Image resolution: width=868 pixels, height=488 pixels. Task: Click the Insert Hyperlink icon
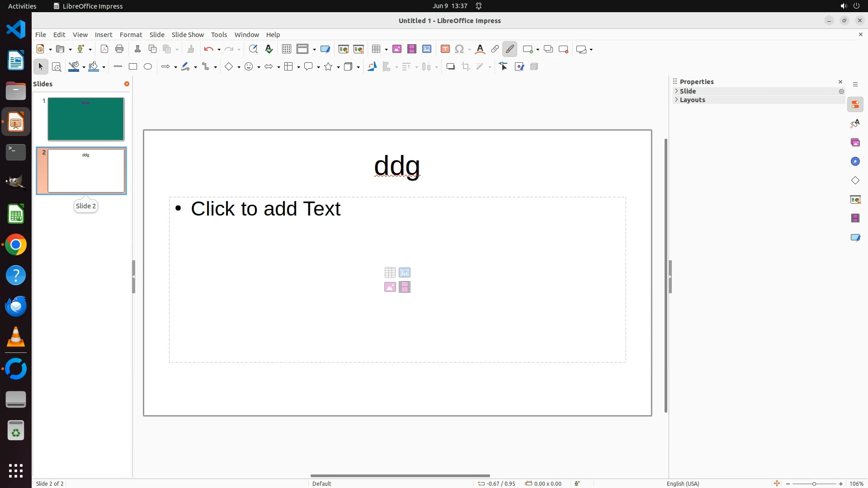tap(495, 49)
